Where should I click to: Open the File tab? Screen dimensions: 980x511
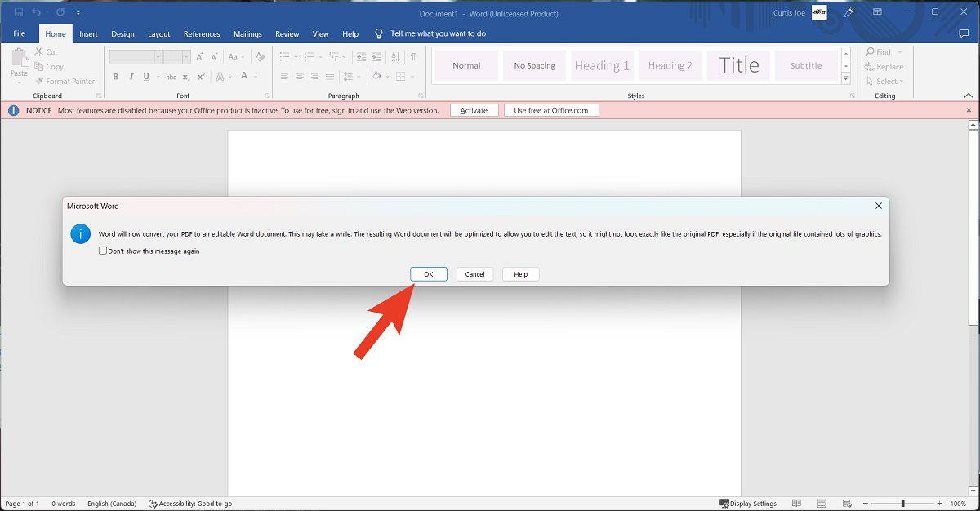[20, 33]
